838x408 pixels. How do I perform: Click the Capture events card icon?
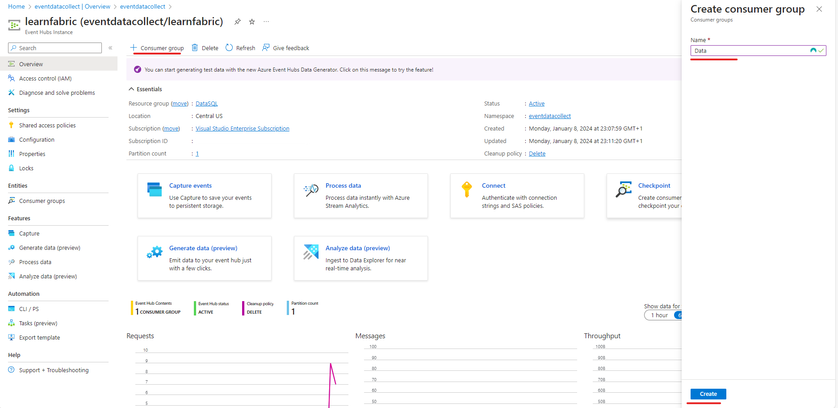click(x=154, y=189)
